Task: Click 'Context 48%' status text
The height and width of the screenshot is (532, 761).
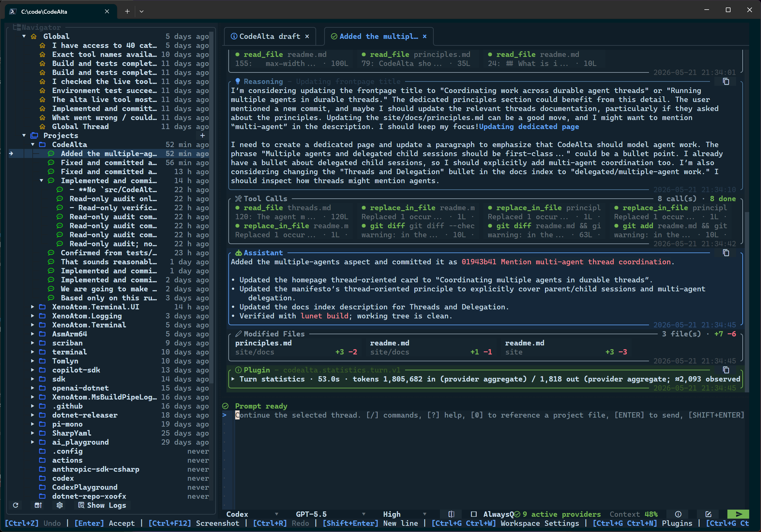Action: pos(633,514)
